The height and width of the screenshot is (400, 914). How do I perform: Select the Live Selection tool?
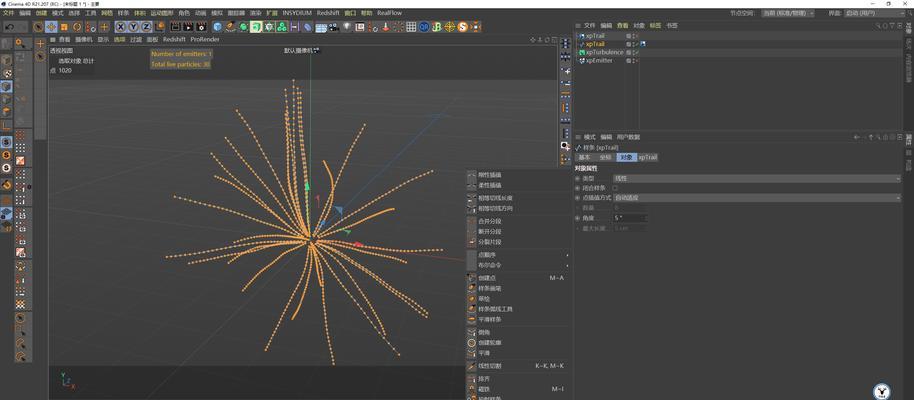pyautogui.click(x=38, y=26)
